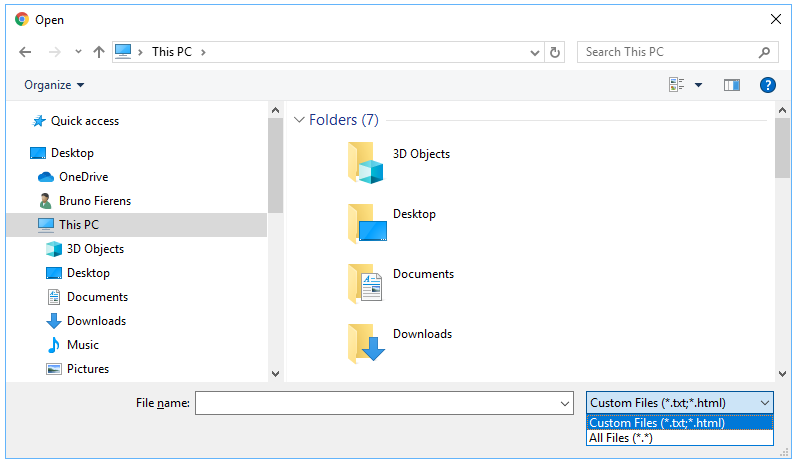Open Pictures in the navigation tree
Screen dimensions: 794x464
coord(88,369)
